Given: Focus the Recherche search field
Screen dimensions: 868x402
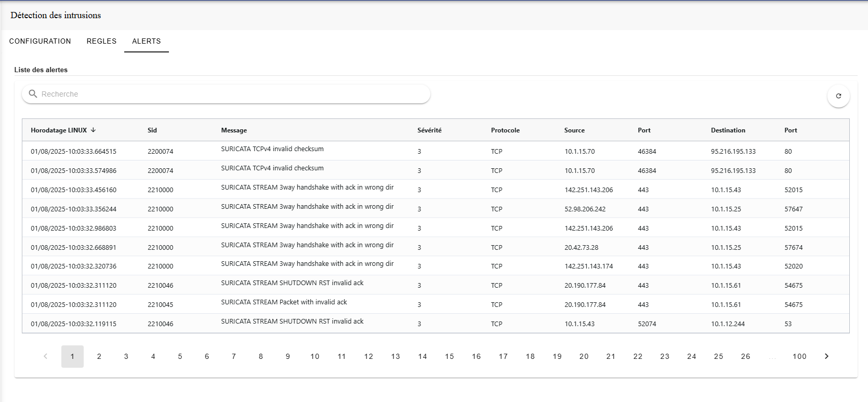Looking at the screenshot, I should [226, 94].
